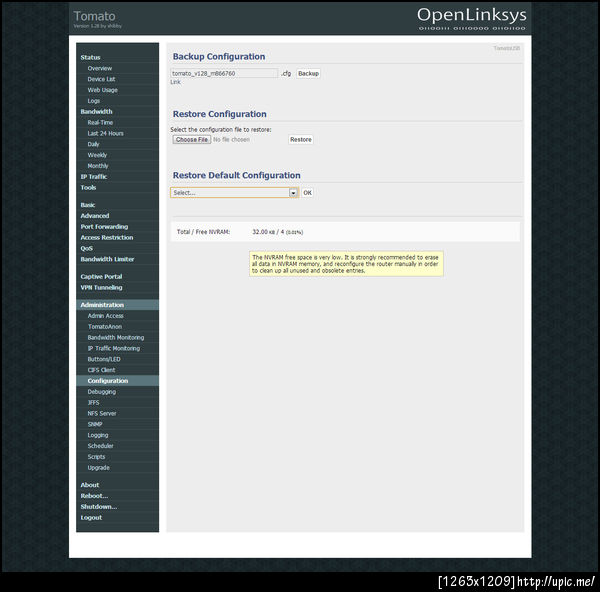Open Bandwidth Monitoring page
Screen dimensions: 600x592
[x=116, y=338]
